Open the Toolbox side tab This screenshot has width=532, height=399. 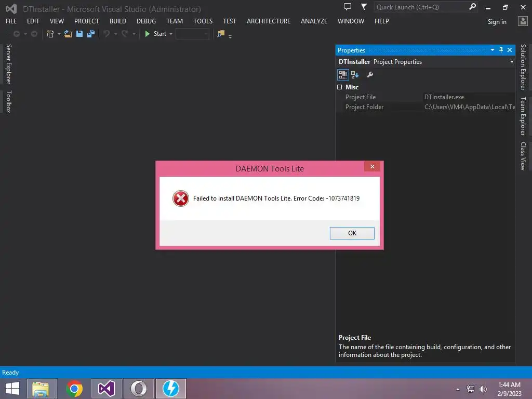tap(8, 101)
